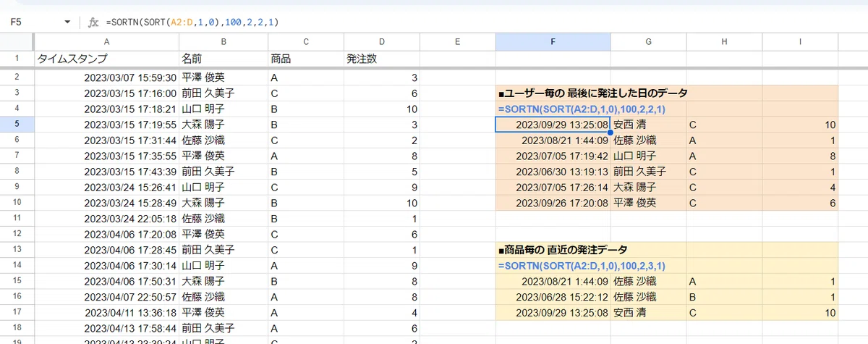Select active cell 2023/09/29 13:25:08 in row 5
This screenshot has height=344, width=868.
(553, 125)
